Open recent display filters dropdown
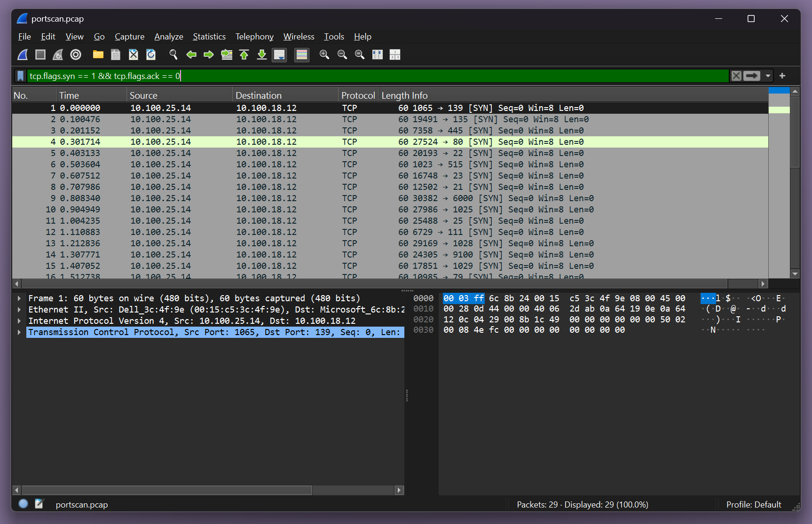The image size is (812, 524). (768, 76)
